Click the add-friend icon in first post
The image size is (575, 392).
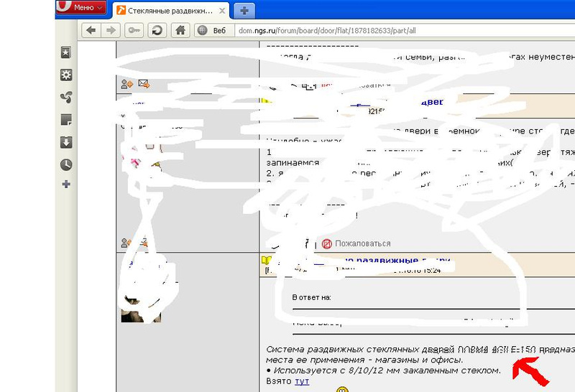pyautogui.click(x=126, y=84)
